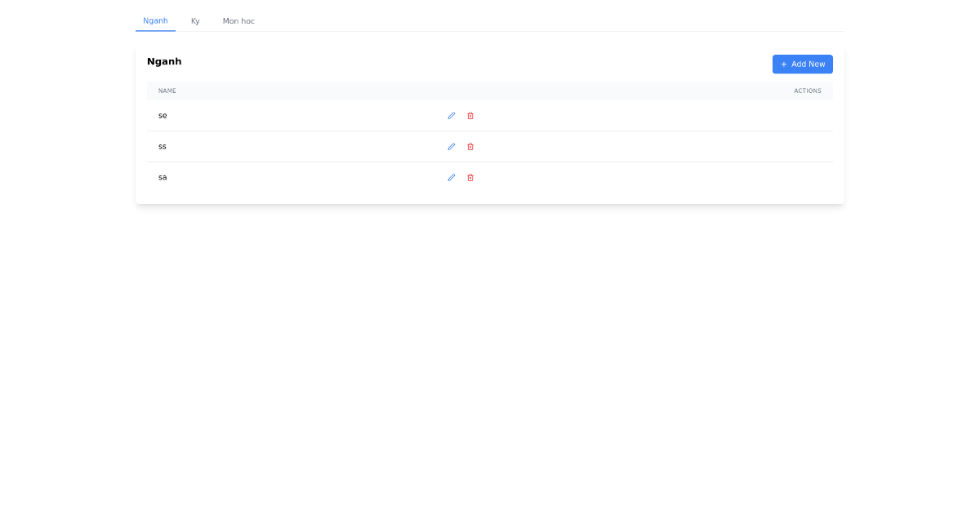Click the red trash icon for row ss
This screenshot has width=980, height=514.
pos(470,146)
